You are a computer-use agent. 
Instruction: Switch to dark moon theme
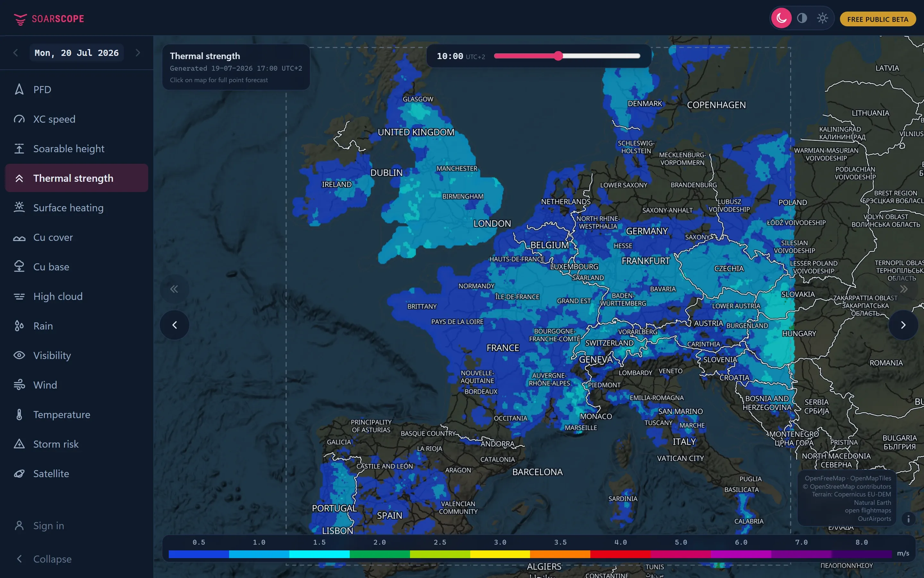pos(781,18)
